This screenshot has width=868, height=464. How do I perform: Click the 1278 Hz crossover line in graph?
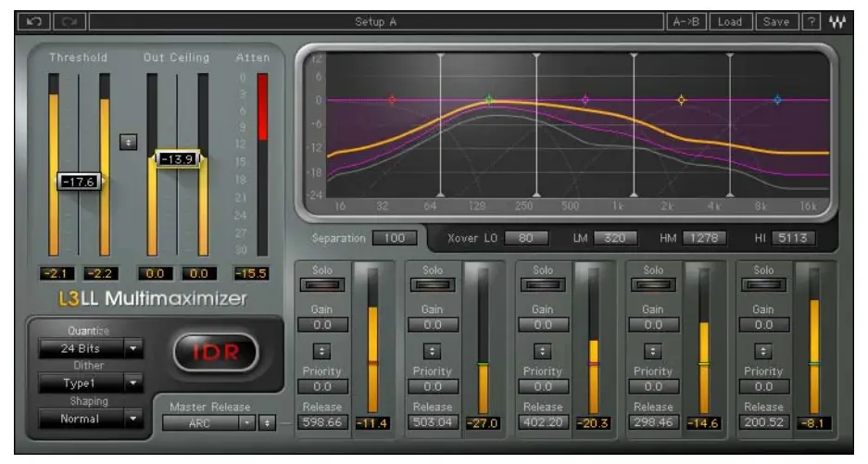click(634, 125)
